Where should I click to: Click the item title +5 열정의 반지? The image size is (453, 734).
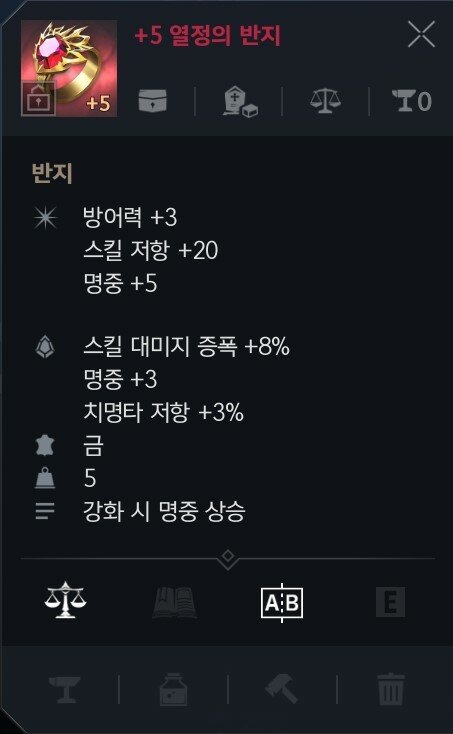click(207, 36)
